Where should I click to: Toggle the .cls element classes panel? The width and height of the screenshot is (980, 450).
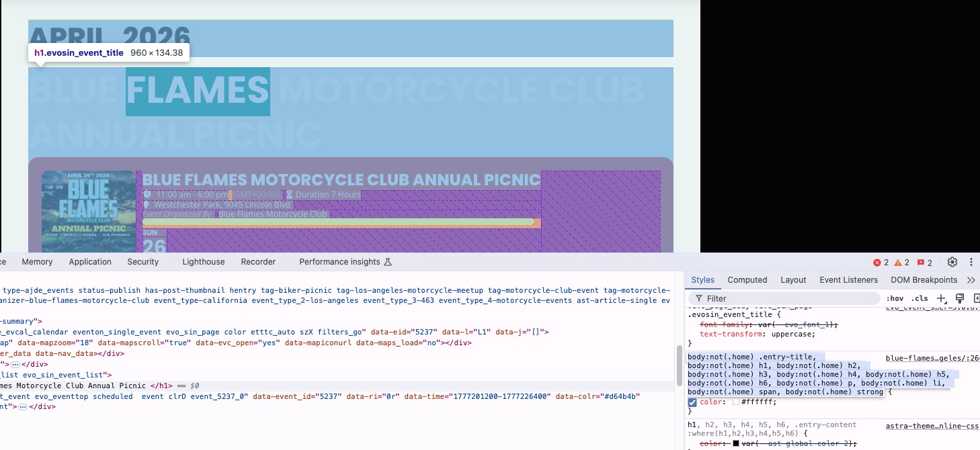pyautogui.click(x=919, y=298)
